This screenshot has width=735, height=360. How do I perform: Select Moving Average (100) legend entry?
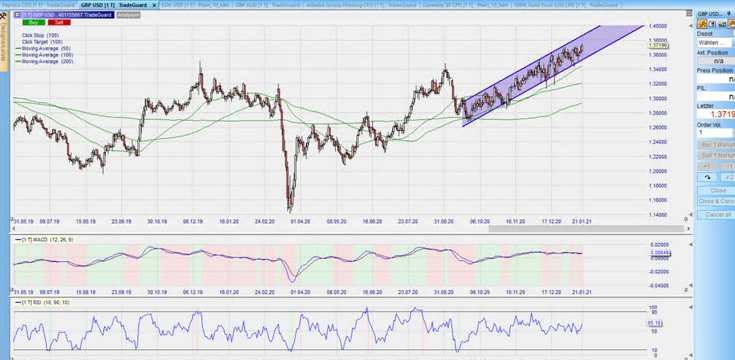click(45, 55)
